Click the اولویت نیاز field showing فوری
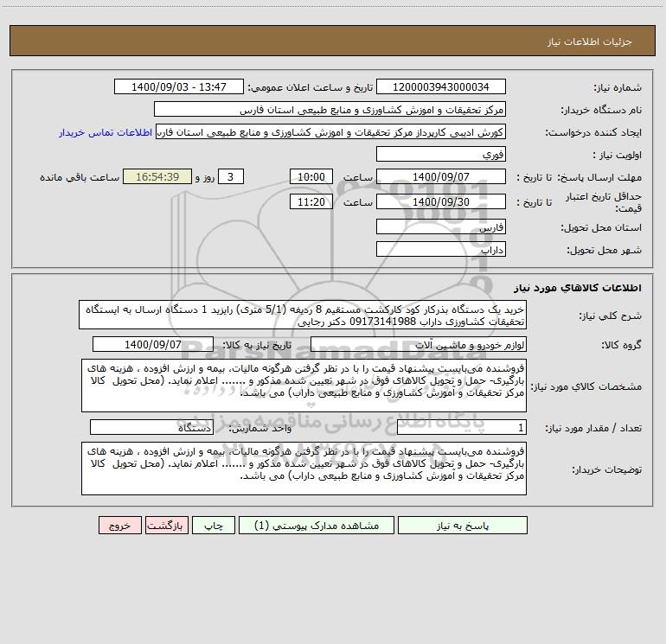This screenshot has width=666, height=644. click(441, 154)
